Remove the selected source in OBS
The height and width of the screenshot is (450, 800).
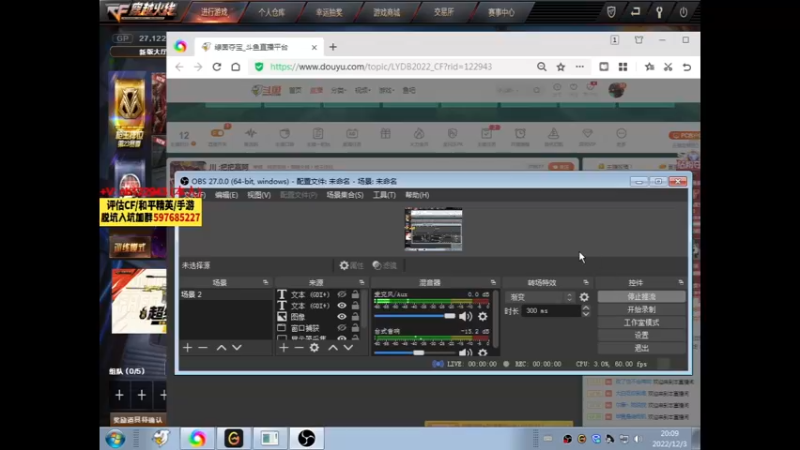coord(299,347)
